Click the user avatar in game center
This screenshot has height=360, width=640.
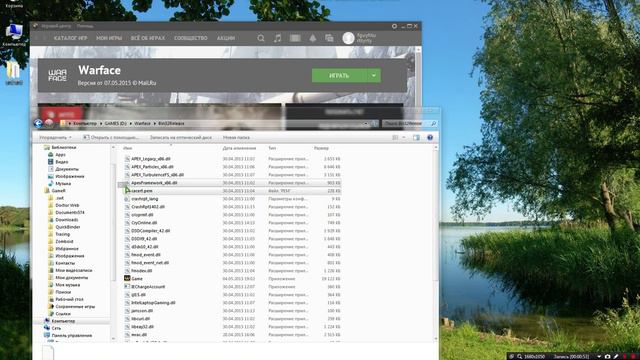348,38
